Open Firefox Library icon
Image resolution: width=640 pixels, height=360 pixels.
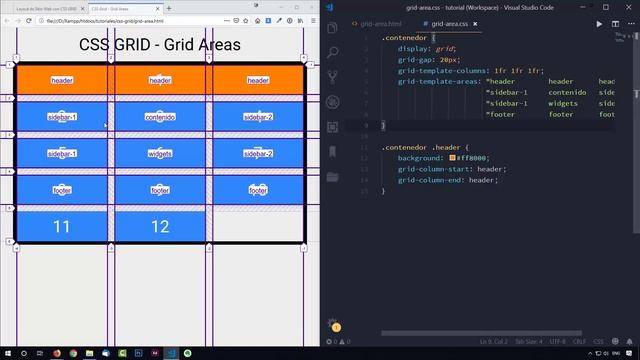tap(300, 20)
